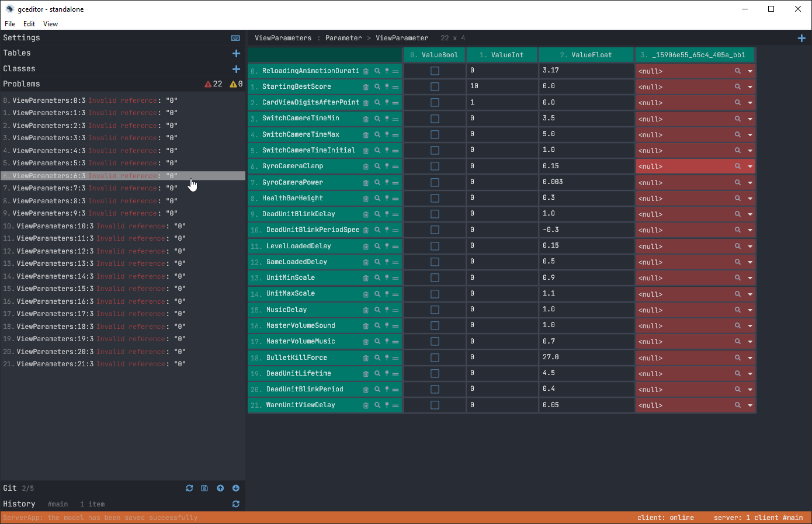Open the Edit menu
Image resolution: width=812 pixels, height=524 pixels.
[x=29, y=24]
